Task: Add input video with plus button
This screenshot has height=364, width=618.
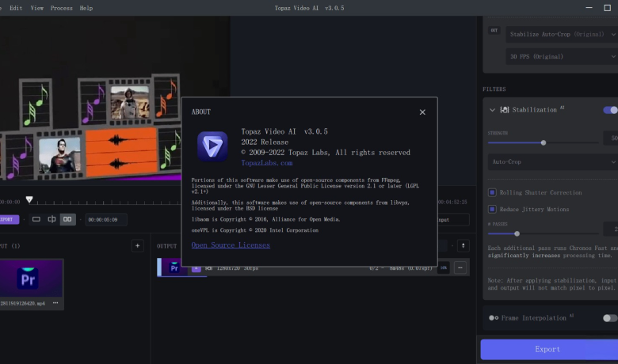Action: pyautogui.click(x=137, y=246)
